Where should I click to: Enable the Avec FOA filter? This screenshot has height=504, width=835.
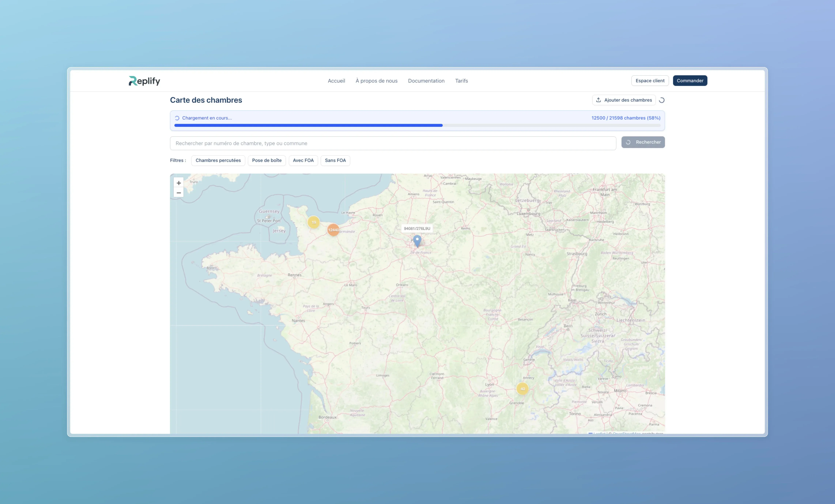[x=303, y=161]
